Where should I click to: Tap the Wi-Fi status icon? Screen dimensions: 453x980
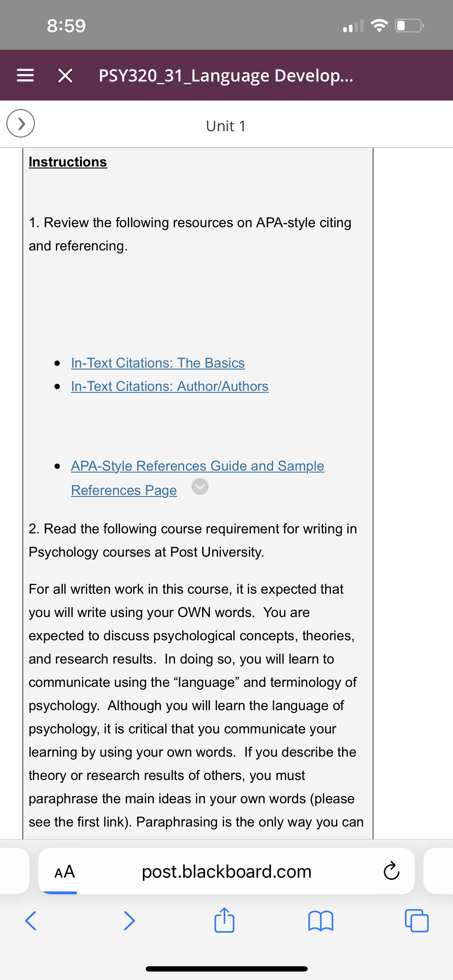click(379, 26)
